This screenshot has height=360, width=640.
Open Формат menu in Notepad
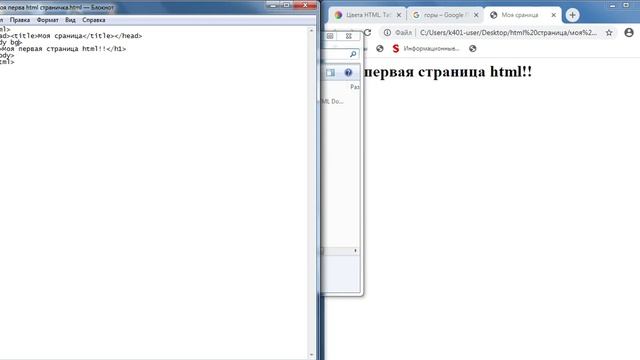(47, 20)
